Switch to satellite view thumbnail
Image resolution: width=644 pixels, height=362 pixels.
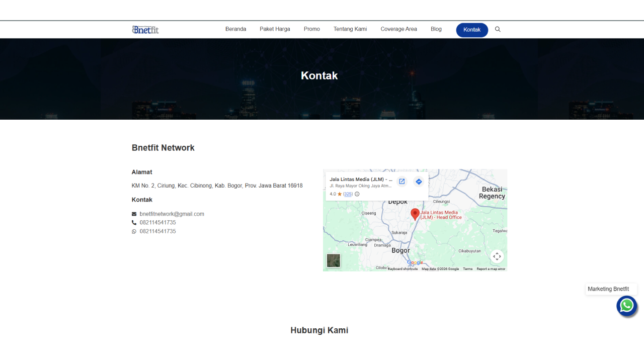point(334,260)
